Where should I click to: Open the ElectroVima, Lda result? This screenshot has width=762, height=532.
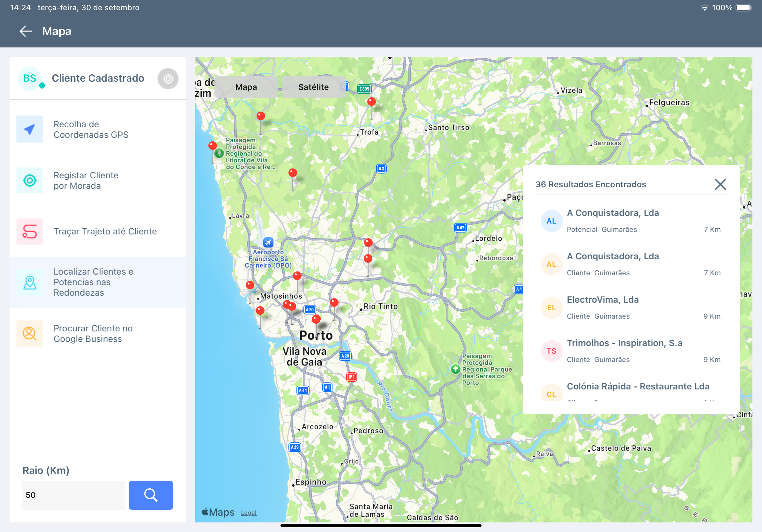(x=631, y=307)
